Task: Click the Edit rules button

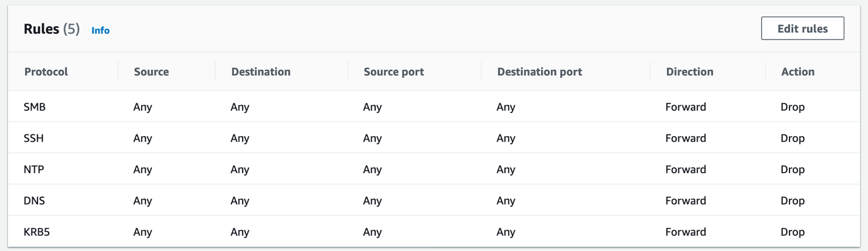Action: click(802, 29)
